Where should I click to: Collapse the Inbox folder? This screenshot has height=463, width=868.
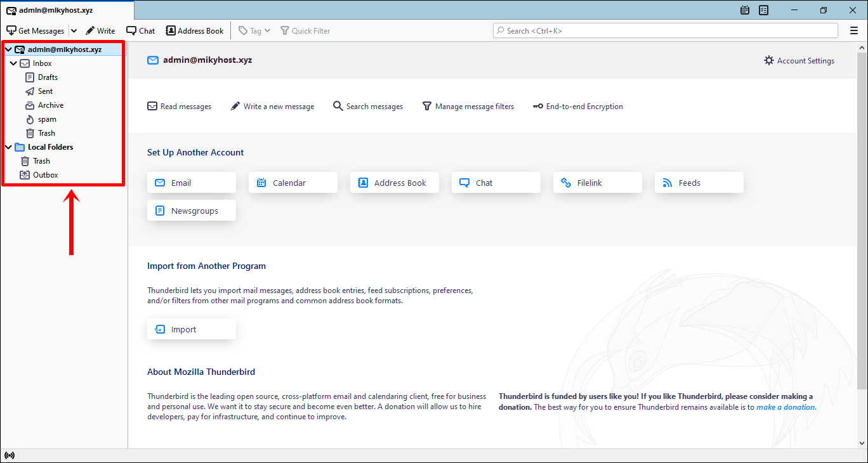[x=13, y=63]
